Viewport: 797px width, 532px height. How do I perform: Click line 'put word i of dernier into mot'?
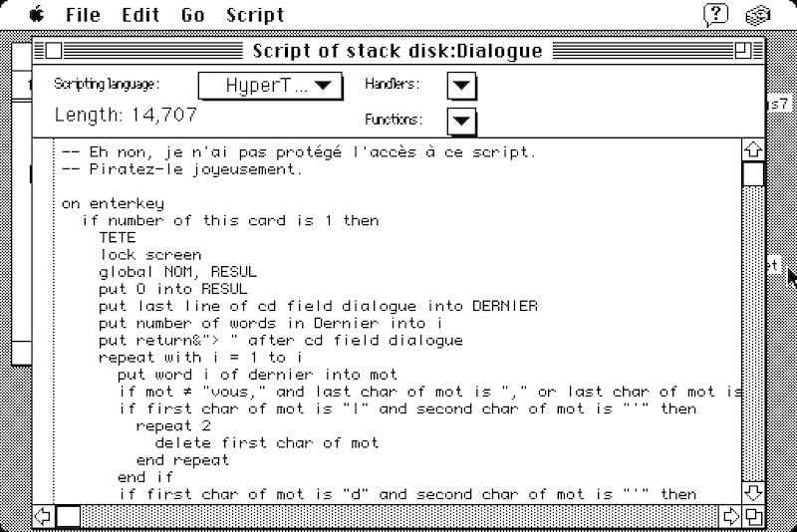pyautogui.click(x=257, y=375)
